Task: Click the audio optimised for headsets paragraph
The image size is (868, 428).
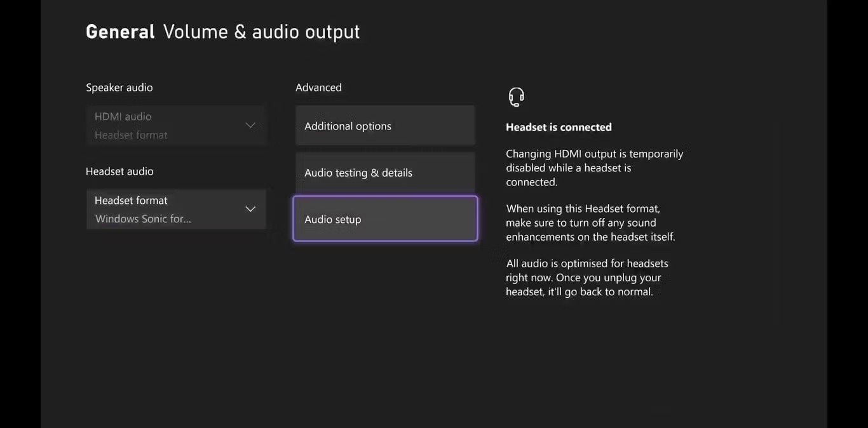Action: coord(587,278)
